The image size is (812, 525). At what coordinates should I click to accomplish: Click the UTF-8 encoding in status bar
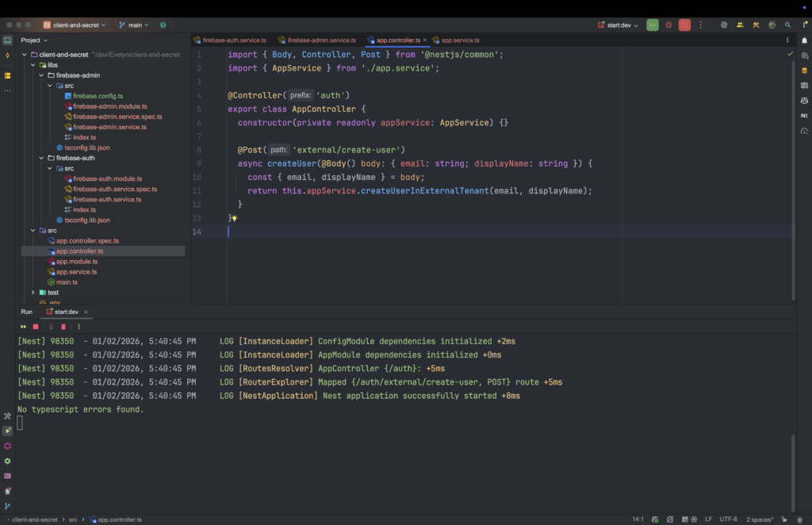pos(727,519)
